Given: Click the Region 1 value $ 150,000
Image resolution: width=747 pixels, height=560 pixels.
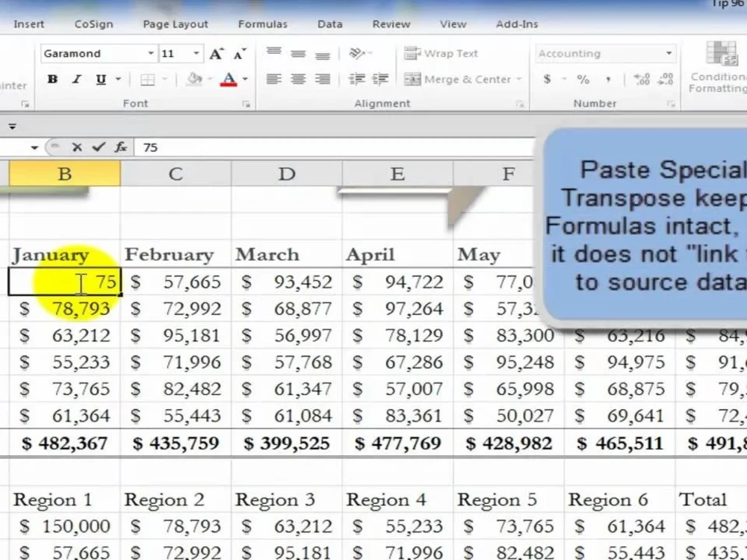Looking at the screenshot, I should pyautogui.click(x=65, y=526).
